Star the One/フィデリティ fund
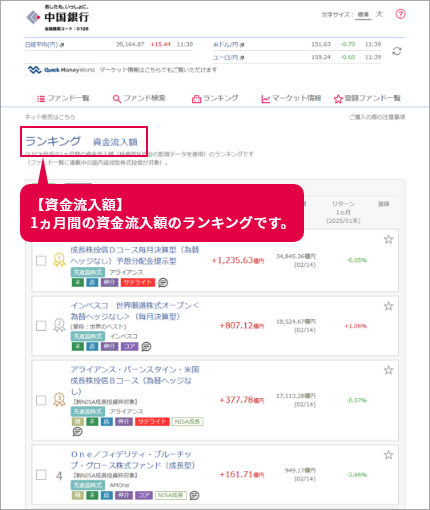Image resolution: width=430 pixels, height=510 pixels. 388,455
